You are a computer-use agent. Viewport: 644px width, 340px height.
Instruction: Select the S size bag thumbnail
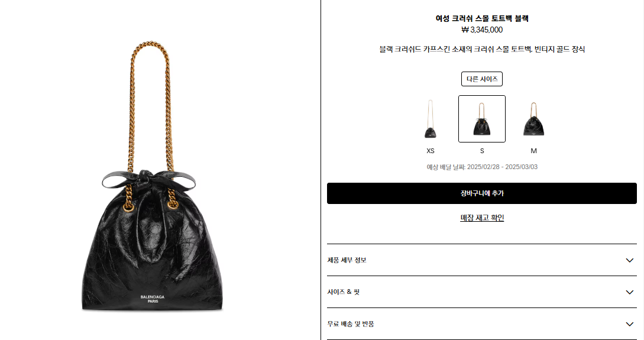(482, 119)
